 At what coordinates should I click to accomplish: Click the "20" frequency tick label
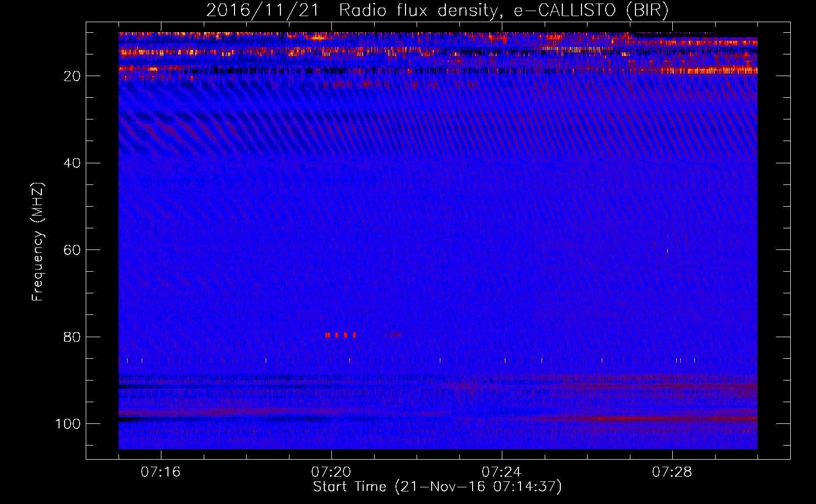click(73, 76)
